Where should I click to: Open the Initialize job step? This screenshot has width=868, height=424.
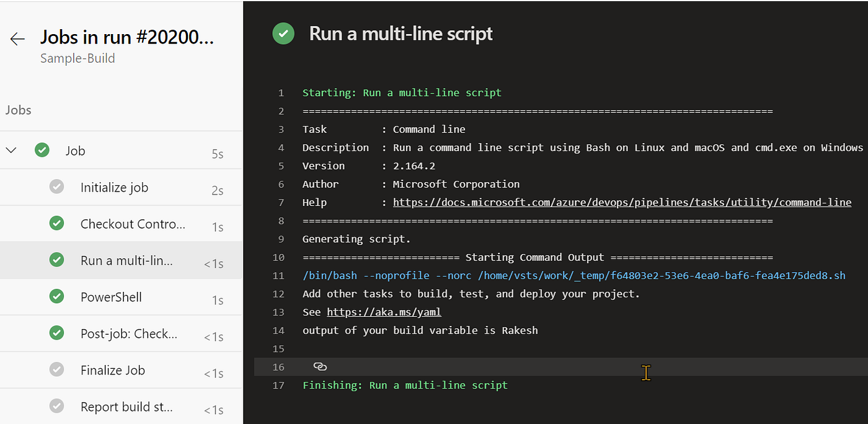point(121,187)
